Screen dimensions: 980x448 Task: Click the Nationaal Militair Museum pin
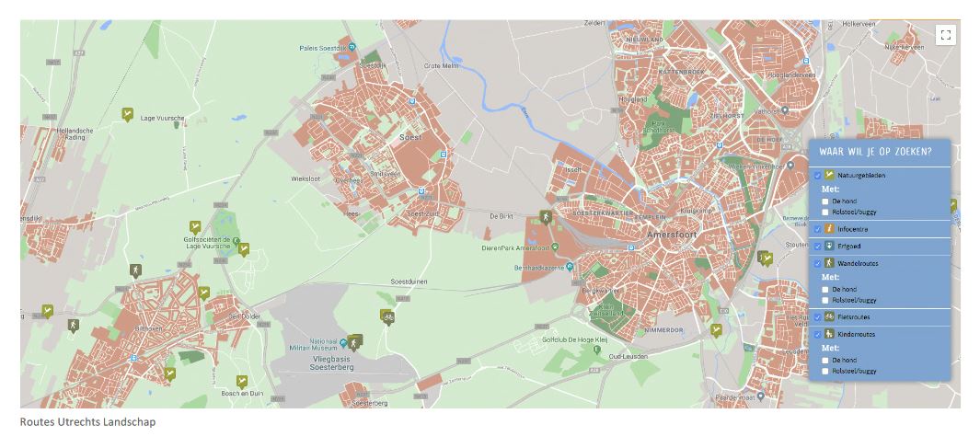point(341,341)
